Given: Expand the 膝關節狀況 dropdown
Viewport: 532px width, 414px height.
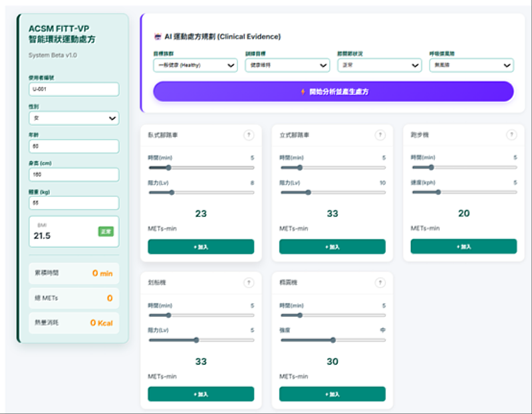Looking at the screenshot, I should point(379,65).
